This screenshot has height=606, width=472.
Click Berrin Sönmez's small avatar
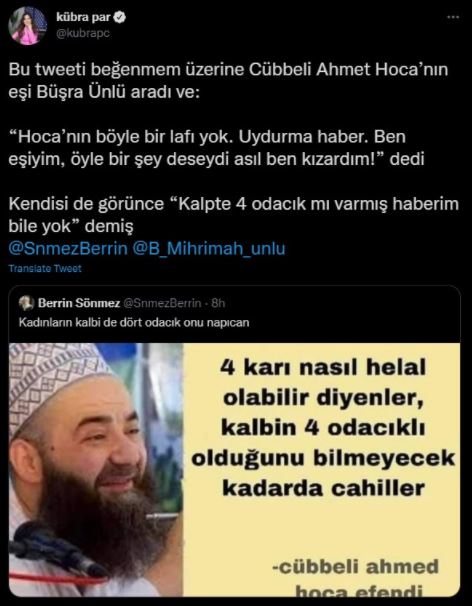pyautogui.click(x=26, y=303)
